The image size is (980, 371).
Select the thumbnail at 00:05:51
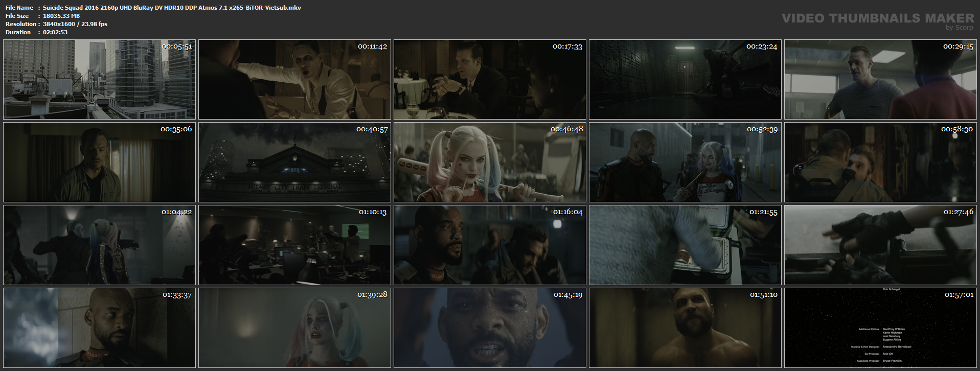(x=99, y=79)
